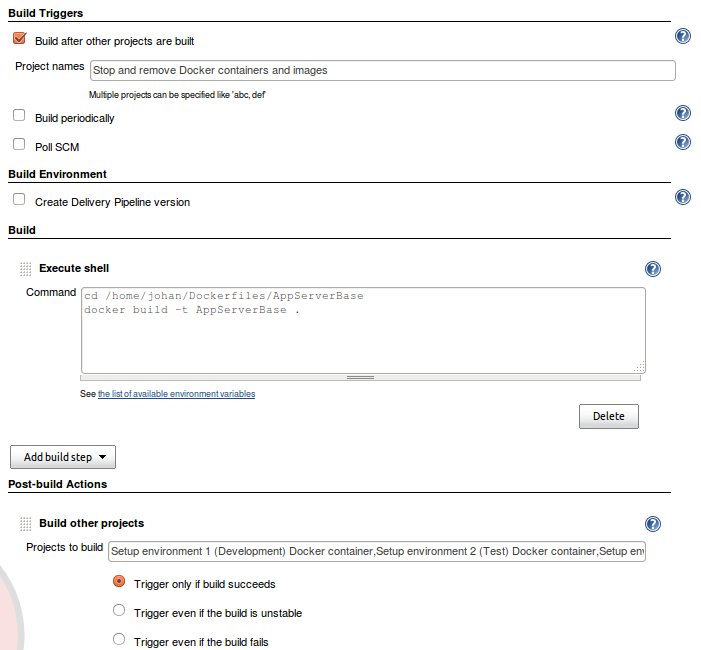701x650 pixels.
Task: Open help for Create Delivery Pipeline version
Action: (683, 197)
